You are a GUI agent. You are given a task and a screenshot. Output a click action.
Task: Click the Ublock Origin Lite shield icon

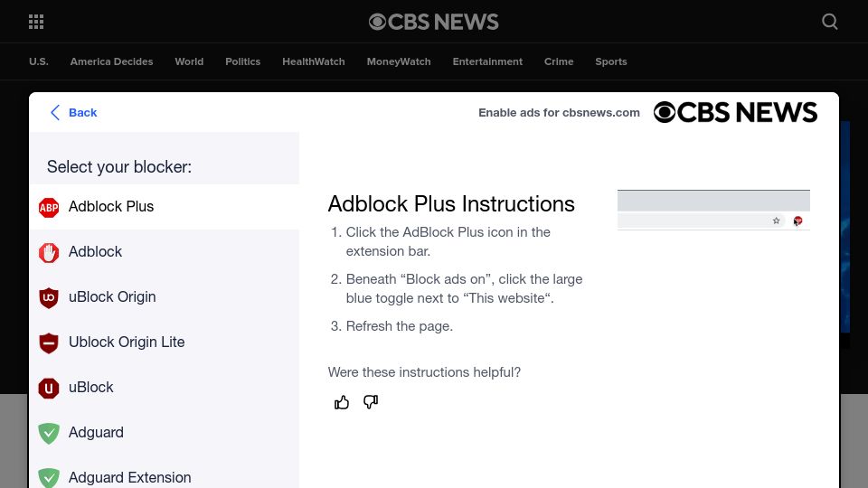point(49,343)
